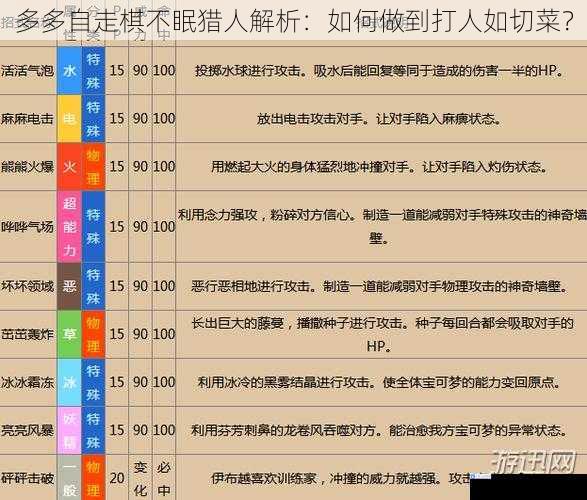Click accuracy 100 in 茁茁轰炸 row

click(164, 334)
